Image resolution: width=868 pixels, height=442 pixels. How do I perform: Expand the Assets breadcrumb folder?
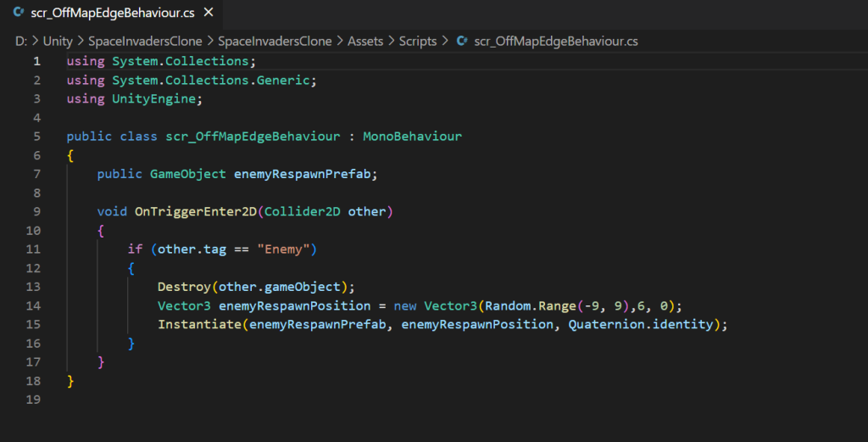click(x=365, y=41)
